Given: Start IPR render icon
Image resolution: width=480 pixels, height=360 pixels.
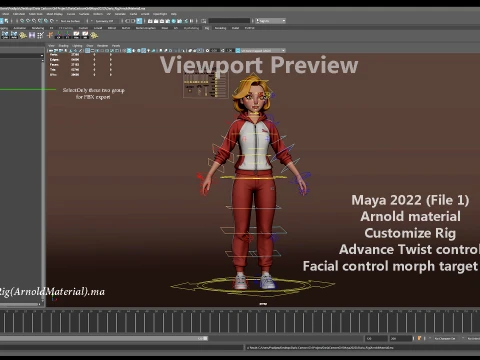Looking at the screenshot, I should point(162,21).
